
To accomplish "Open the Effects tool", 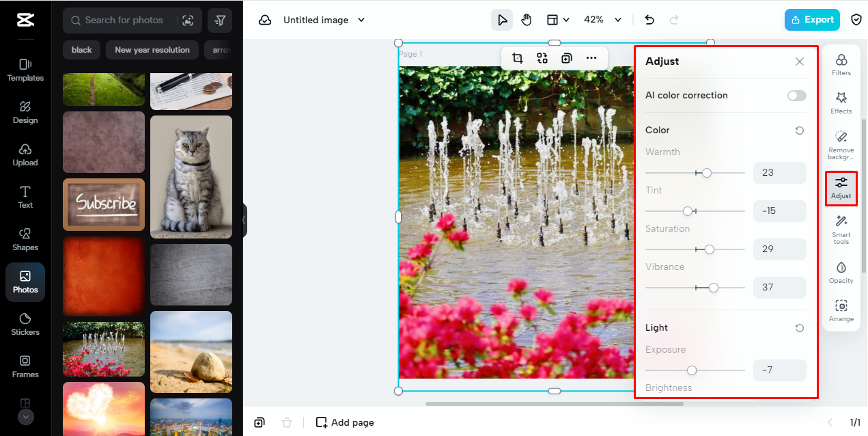I will [x=841, y=103].
